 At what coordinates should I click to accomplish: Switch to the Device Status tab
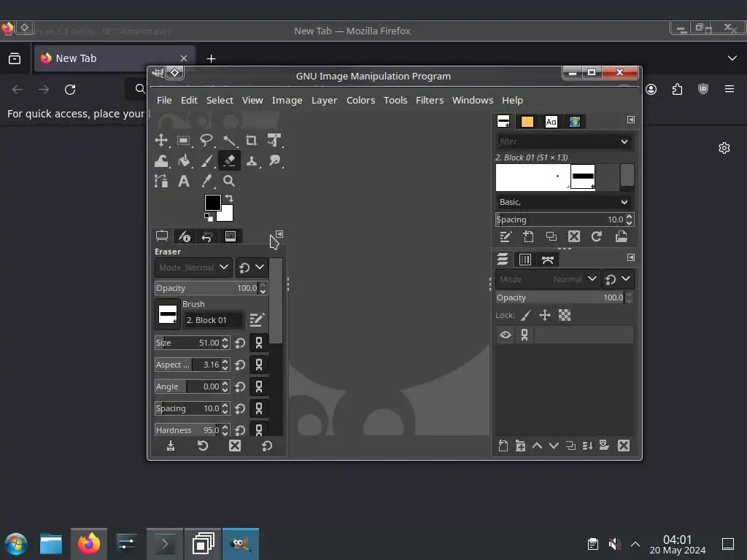(x=185, y=236)
